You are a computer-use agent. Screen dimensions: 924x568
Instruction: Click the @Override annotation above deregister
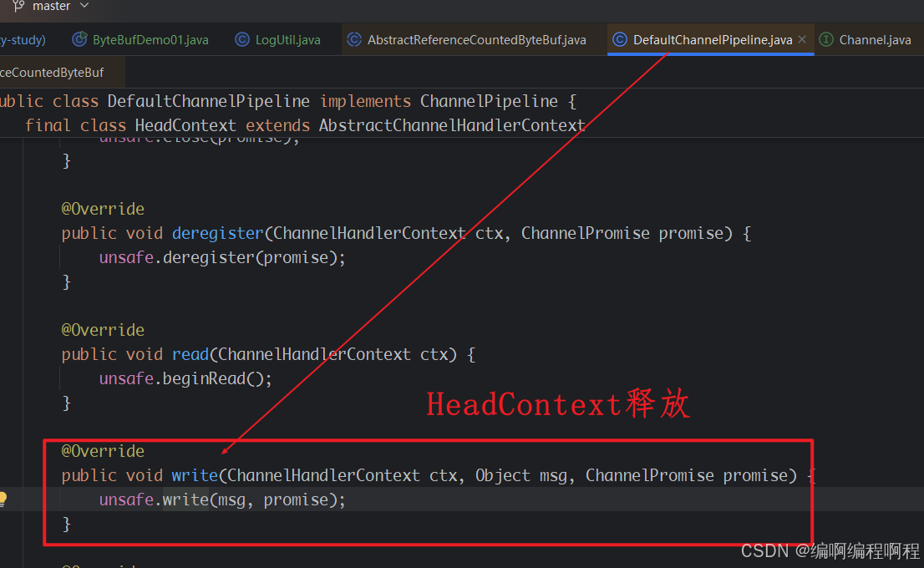click(103, 209)
